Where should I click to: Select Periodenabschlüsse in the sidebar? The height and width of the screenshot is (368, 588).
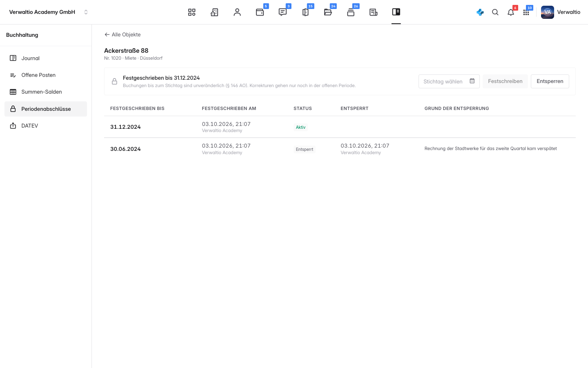click(x=46, y=109)
